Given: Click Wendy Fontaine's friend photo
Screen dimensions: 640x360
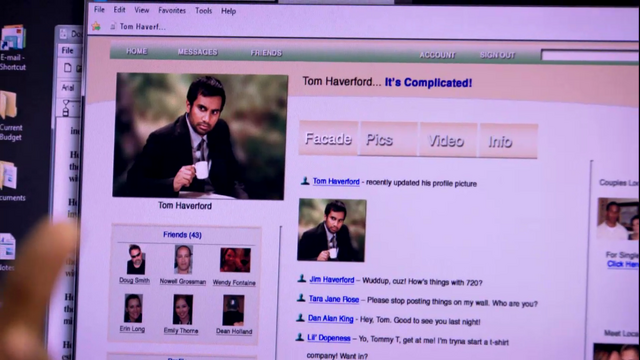Looking at the screenshot, I should [235, 260].
